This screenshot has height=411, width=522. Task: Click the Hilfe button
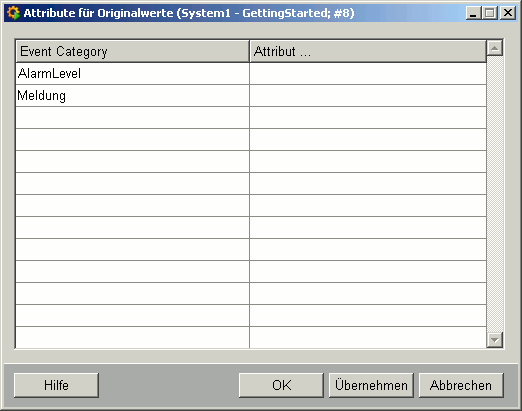[x=56, y=385]
